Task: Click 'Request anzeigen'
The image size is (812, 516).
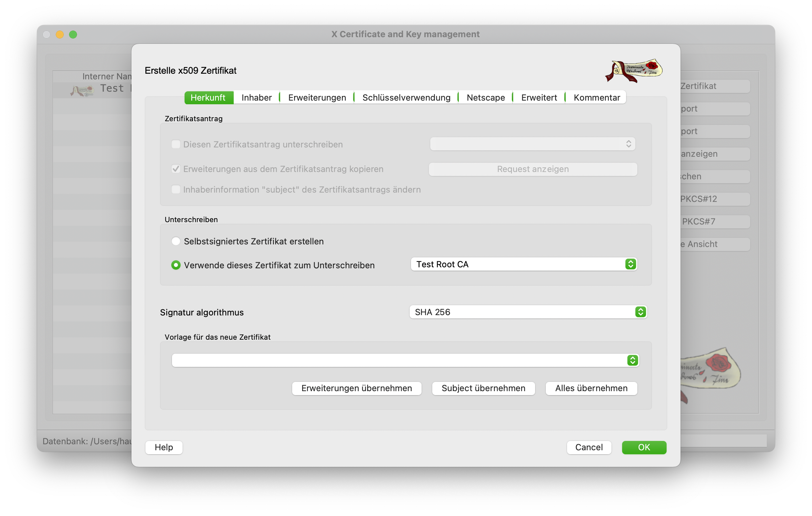Action: (x=532, y=169)
